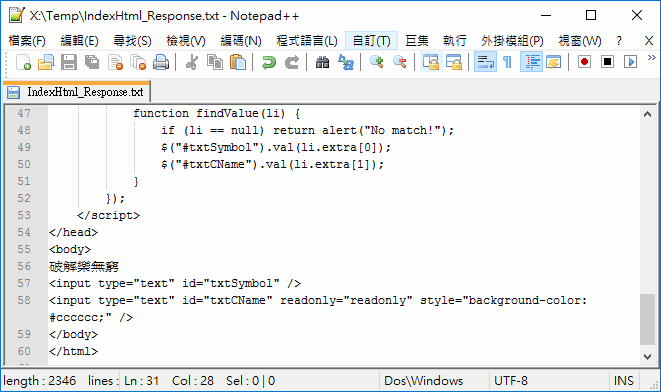
Task: Click the user-defined language dialog icon
Action: tap(554, 62)
